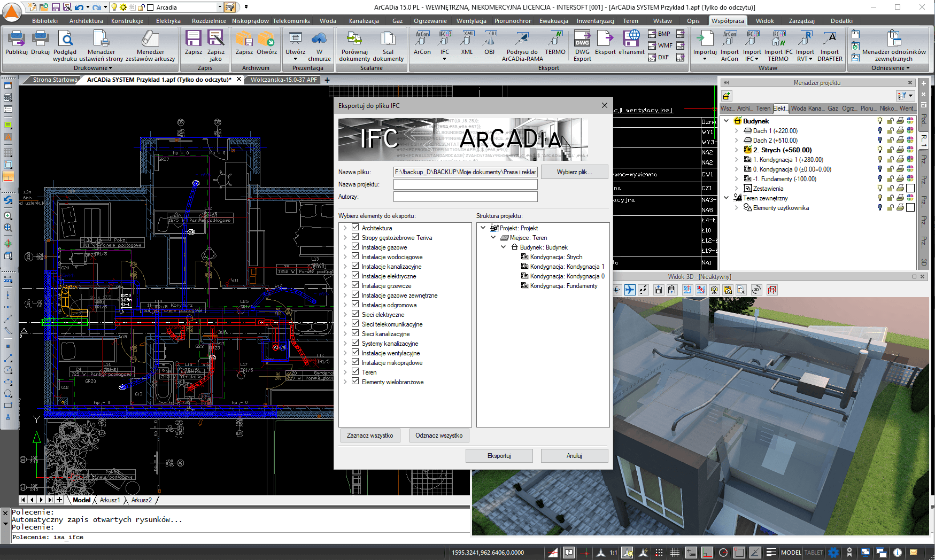Export to ArCon format
Viewport: 935px width, 560px height.
click(422, 42)
